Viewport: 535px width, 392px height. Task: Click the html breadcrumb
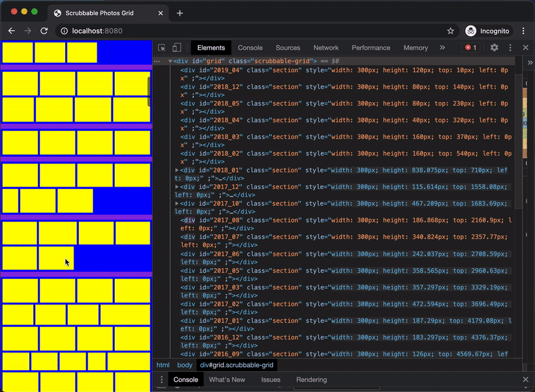pos(163,365)
